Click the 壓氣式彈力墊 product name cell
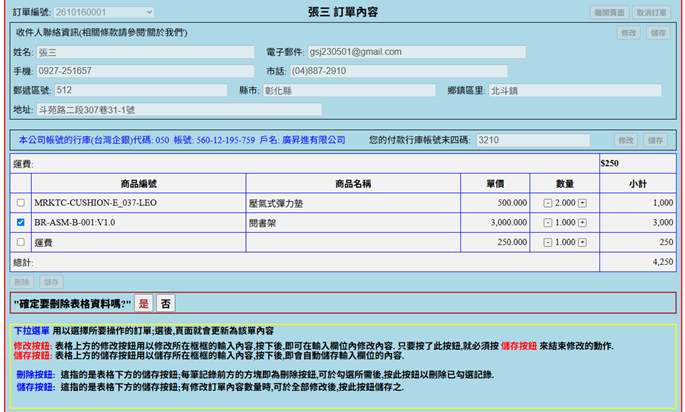The image size is (685, 412). (353, 203)
